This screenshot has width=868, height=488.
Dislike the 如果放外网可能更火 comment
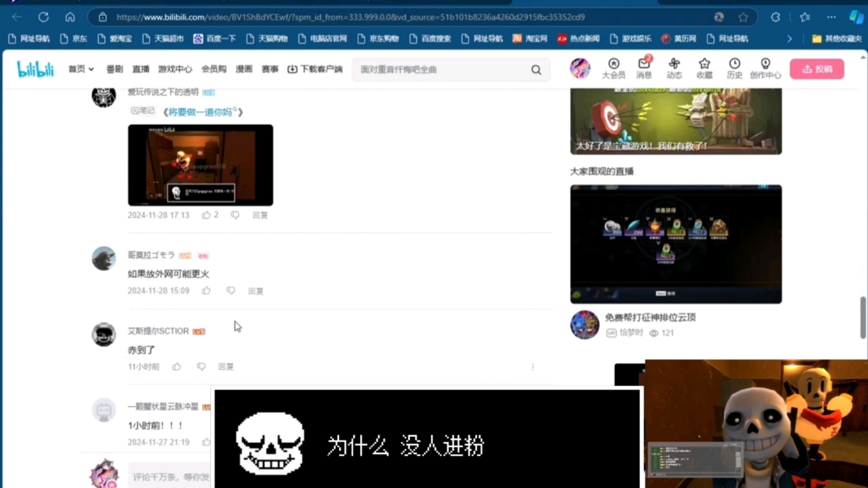(x=231, y=291)
